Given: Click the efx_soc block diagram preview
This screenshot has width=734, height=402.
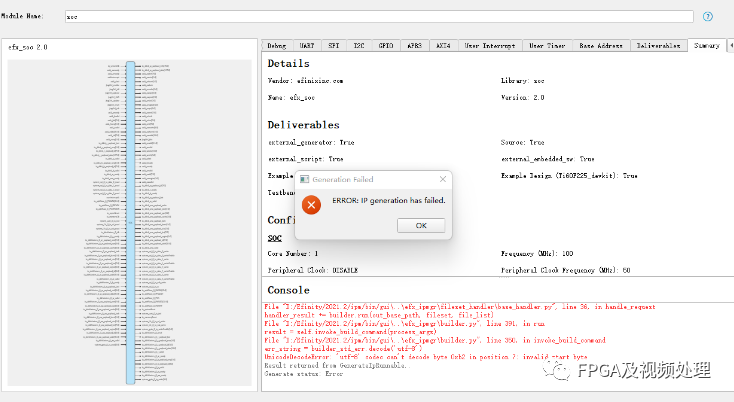Looking at the screenshot, I should 130,223.
